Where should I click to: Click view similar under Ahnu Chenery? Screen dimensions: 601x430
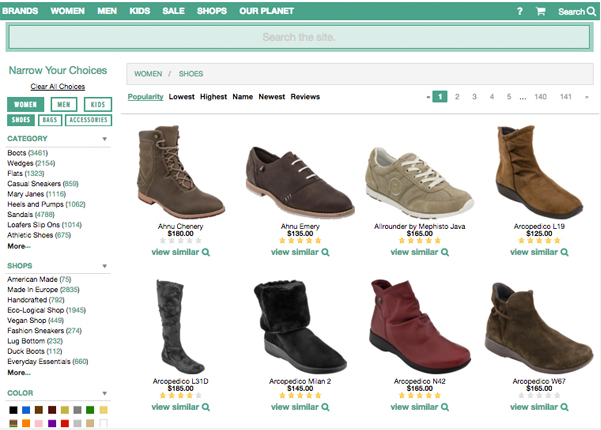(x=180, y=252)
